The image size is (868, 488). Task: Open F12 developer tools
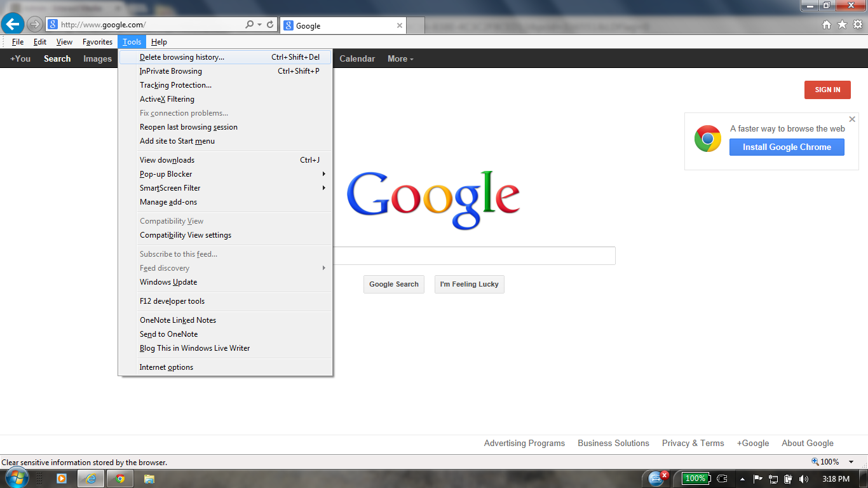(x=226, y=301)
